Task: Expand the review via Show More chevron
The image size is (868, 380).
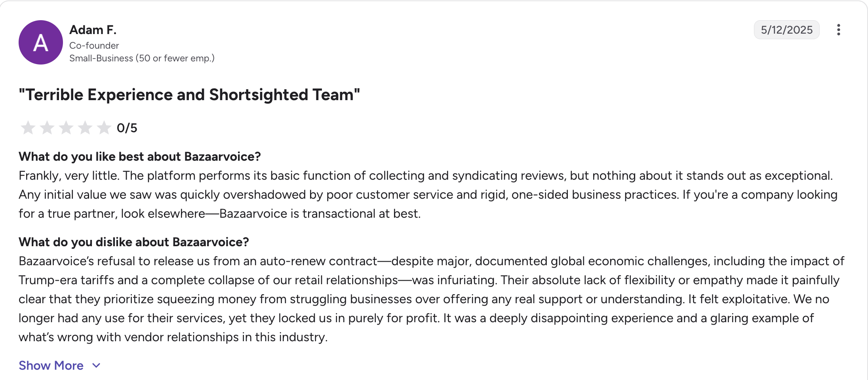Action: pyautogui.click(x=96, y=365)
